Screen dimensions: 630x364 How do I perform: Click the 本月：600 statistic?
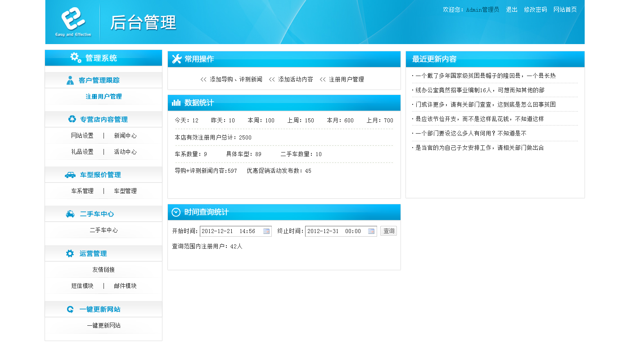point(340,121)
